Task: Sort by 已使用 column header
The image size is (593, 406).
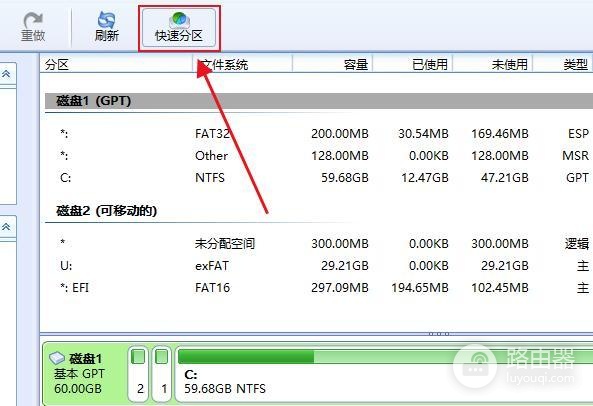Action: pos(413,64)
